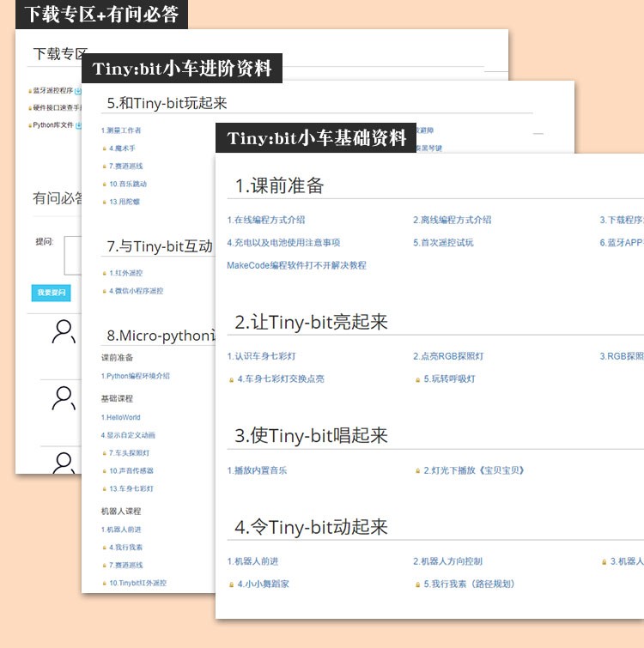The width and height of the screenshot is (644, 648).
Task: Click 机器人课程 subheading text
Action: (x=121, y=512)
